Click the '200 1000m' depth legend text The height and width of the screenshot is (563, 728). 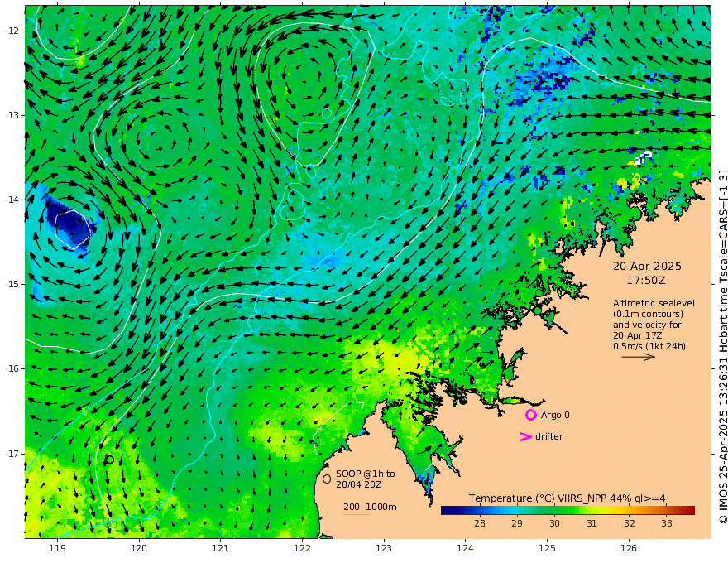click(370, 507)
